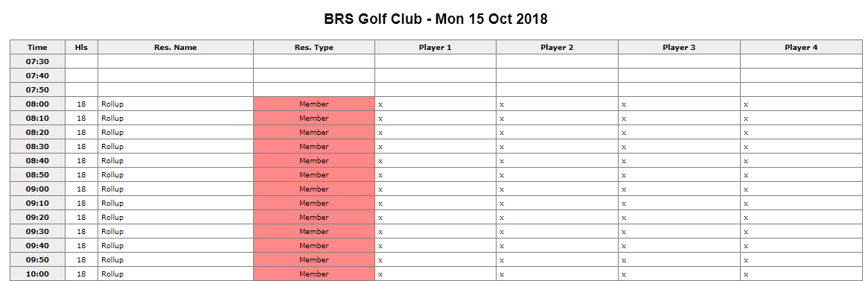This screenshot has height=281, width=868.
Task: Select Player 3 x mark at 09:50
Action: click(623, 260)
